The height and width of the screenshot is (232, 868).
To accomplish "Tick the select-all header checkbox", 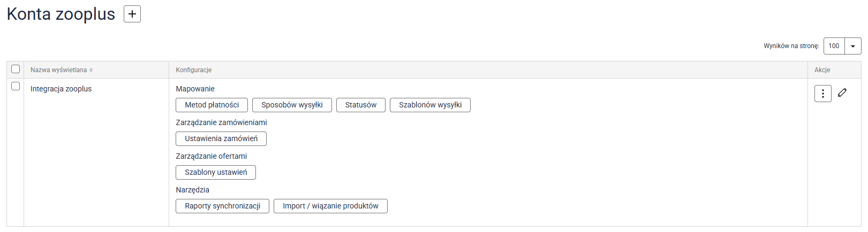I will (16, 69).
